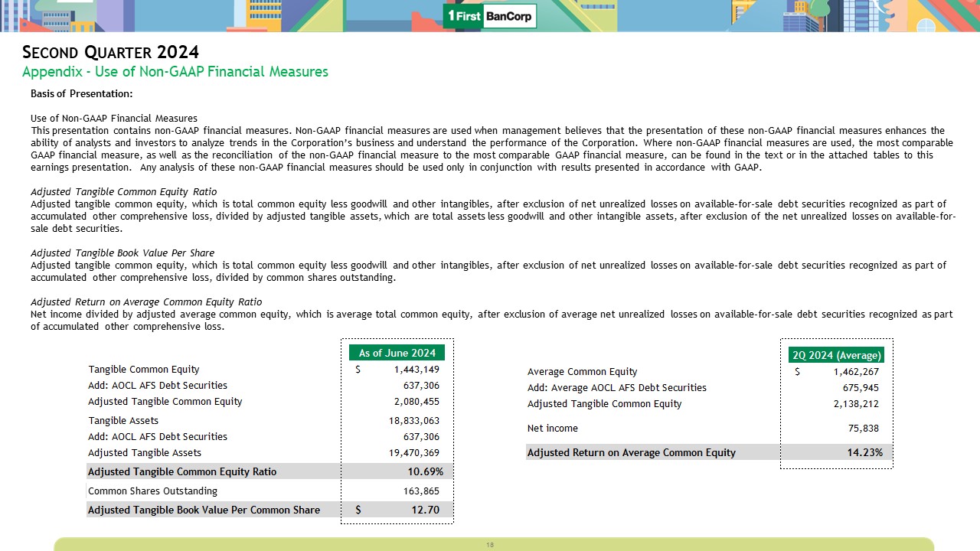
Task: Click the 14.23% adjusted return value
Action: [x=864, y=452]
